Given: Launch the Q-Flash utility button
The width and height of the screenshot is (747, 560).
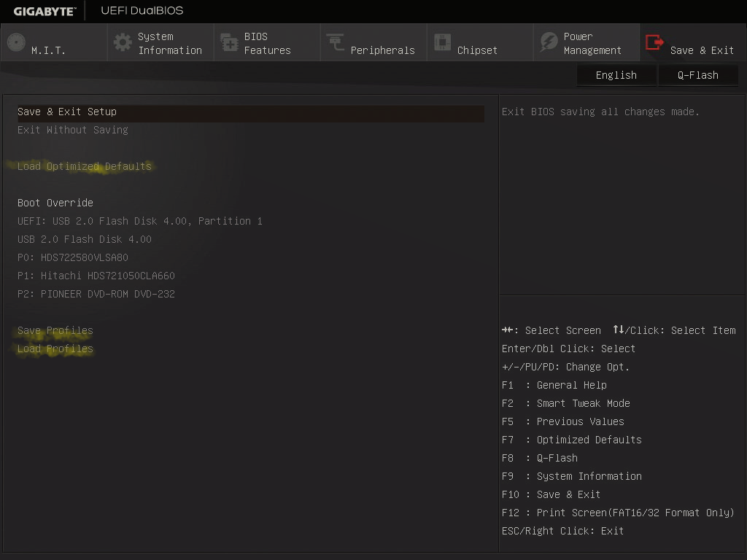Looking at the screenshot, I should (x=698, y=75).
